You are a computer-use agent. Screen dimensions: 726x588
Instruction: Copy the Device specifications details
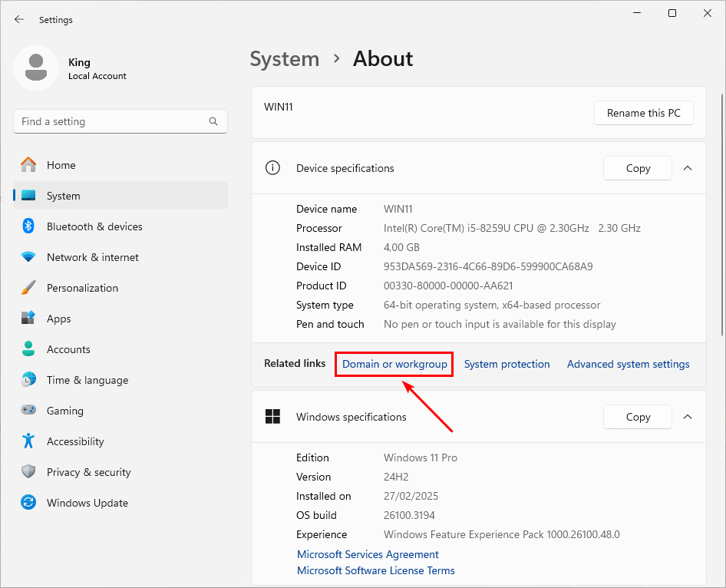pyautogui.click(x=637, y=168)
